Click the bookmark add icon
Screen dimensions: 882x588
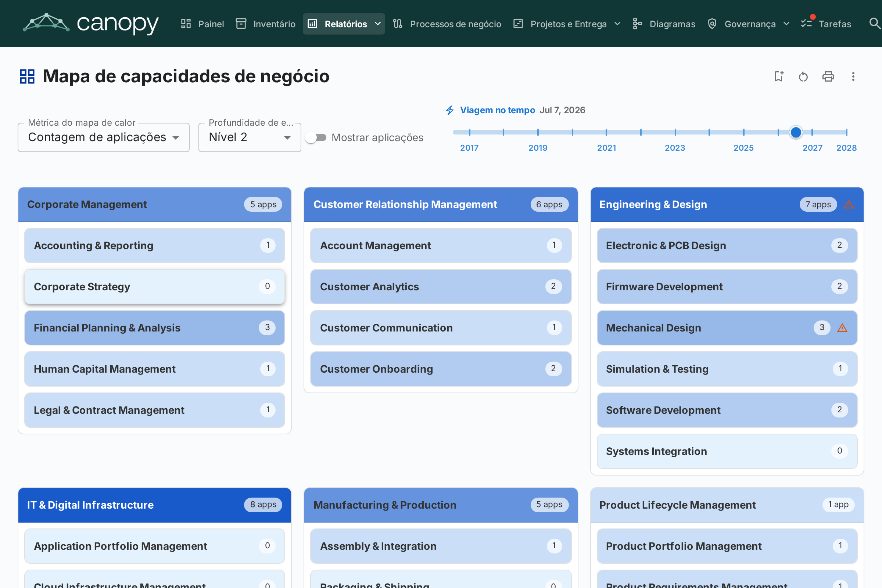(x=778, y=76)
